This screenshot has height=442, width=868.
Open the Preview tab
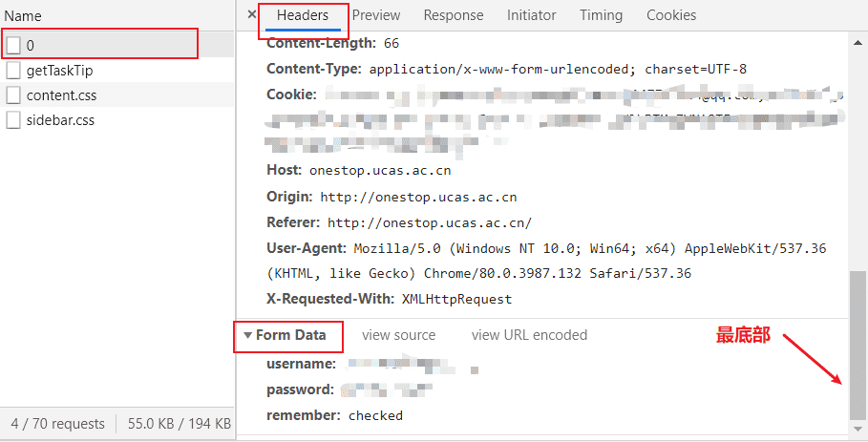click(x=376, y=15)
